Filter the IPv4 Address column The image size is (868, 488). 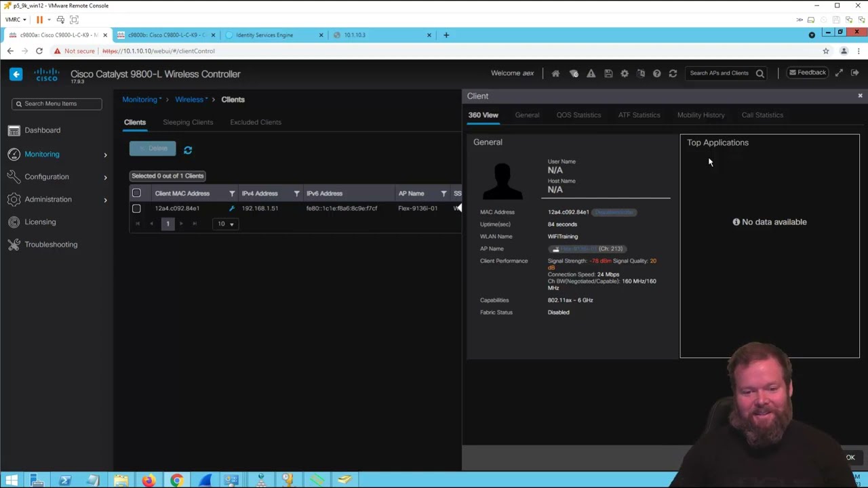click(x=296, y=194)
